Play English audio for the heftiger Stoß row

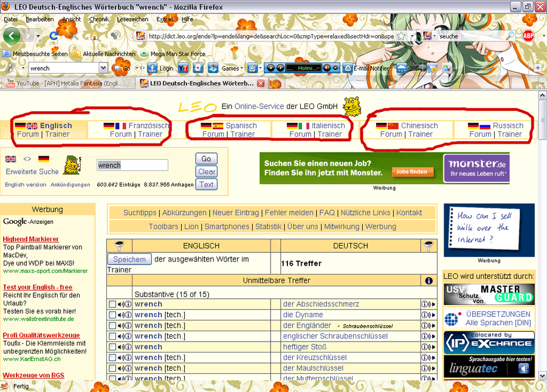(x=121, y=347)
